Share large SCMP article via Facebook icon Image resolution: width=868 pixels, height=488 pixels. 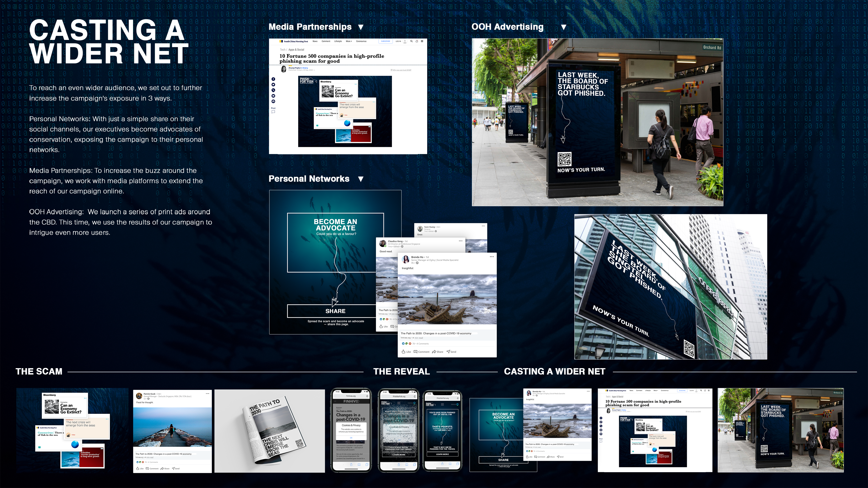pos(273,79)
